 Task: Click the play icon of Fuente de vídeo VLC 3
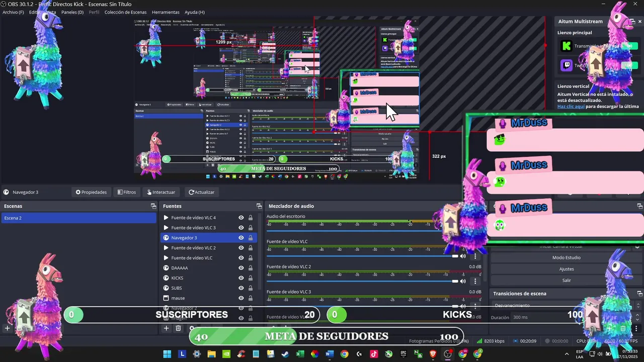click(166, 228)
